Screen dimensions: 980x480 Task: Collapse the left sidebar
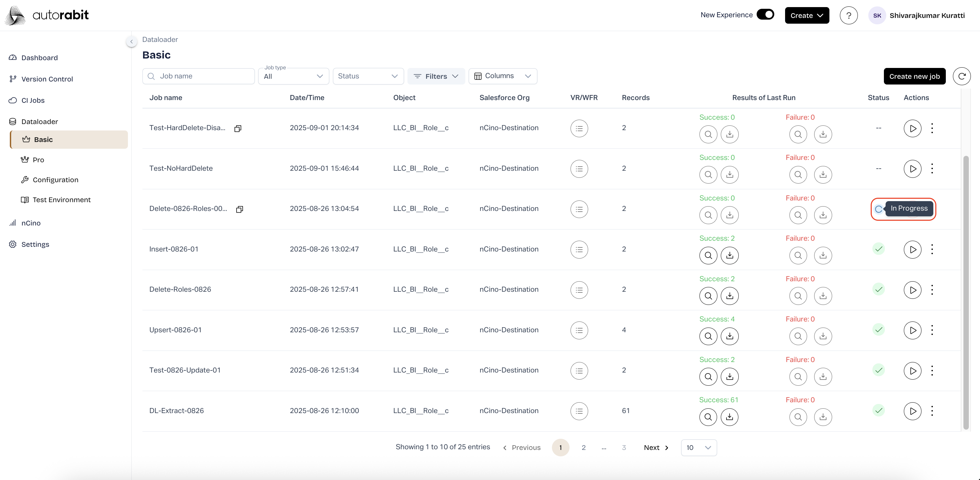(131, 42)
